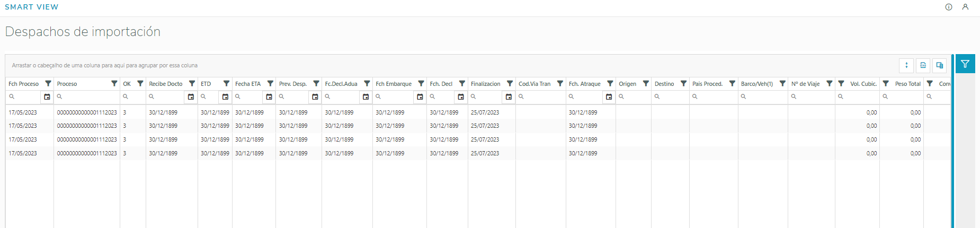Screen dimensions: 980x228
Task: Open the column chooser icon
Action: (x=939, y=65)
